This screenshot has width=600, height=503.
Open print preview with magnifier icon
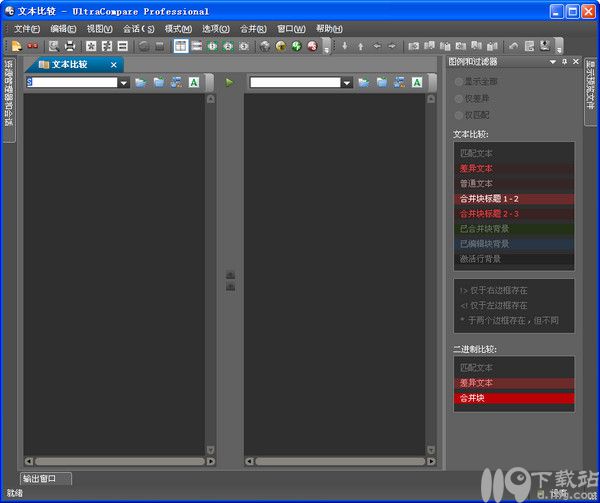coord(54,46)
